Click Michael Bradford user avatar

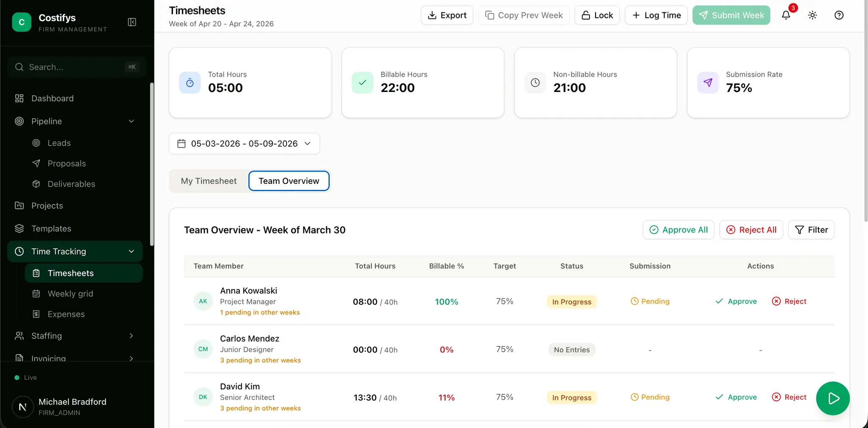(22, 407)
